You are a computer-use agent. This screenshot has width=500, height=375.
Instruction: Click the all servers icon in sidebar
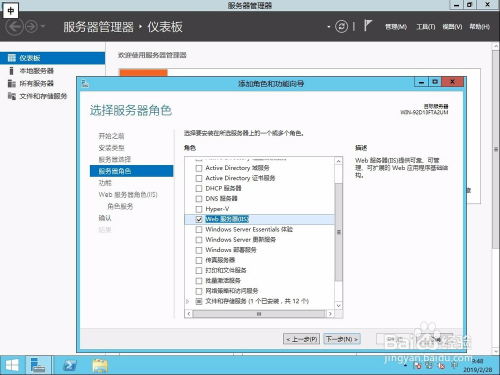12,83
